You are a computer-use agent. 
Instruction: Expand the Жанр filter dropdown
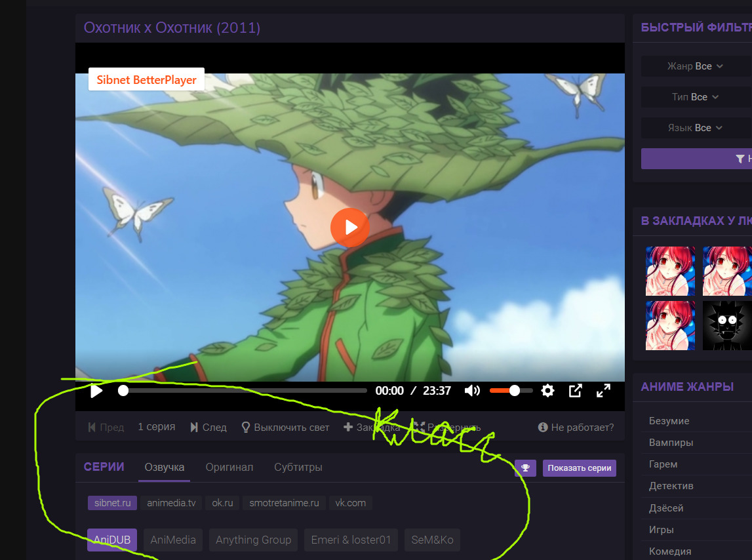695,66
